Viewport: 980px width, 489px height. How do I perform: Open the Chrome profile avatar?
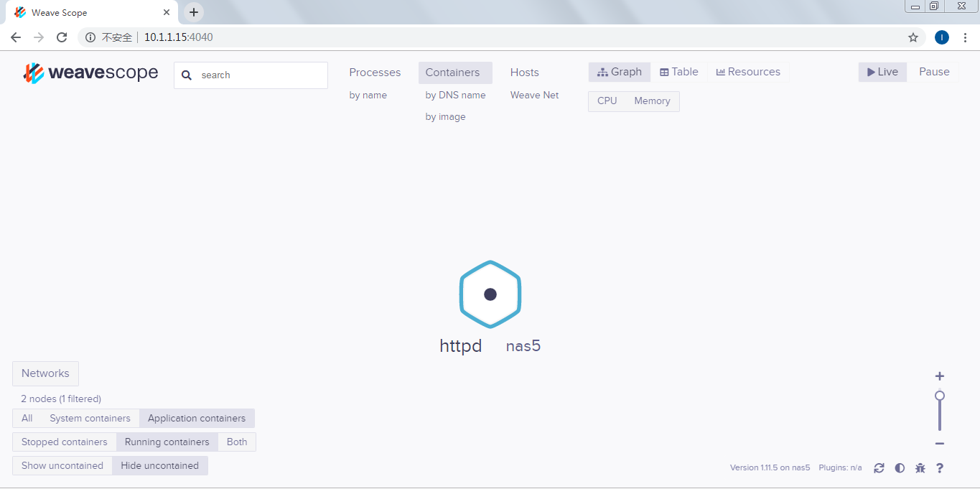click(x=942, y=37)
